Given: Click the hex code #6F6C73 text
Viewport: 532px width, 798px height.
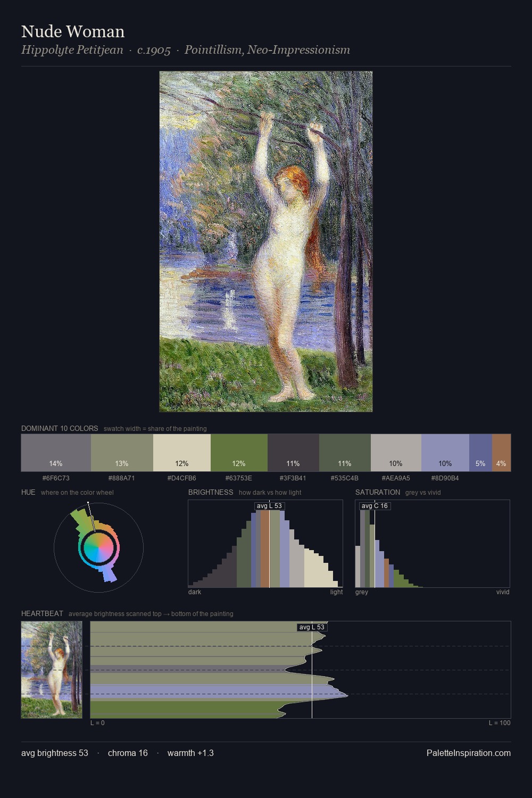Looking at the screenshot, I should click(56, 478).
